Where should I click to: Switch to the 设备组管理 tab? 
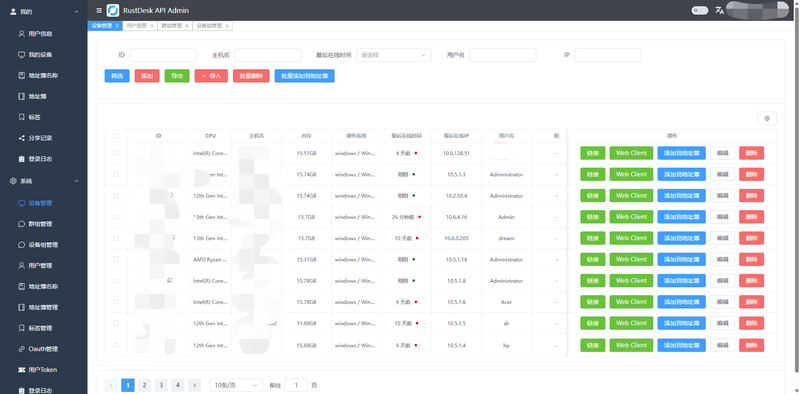[212, 26]
